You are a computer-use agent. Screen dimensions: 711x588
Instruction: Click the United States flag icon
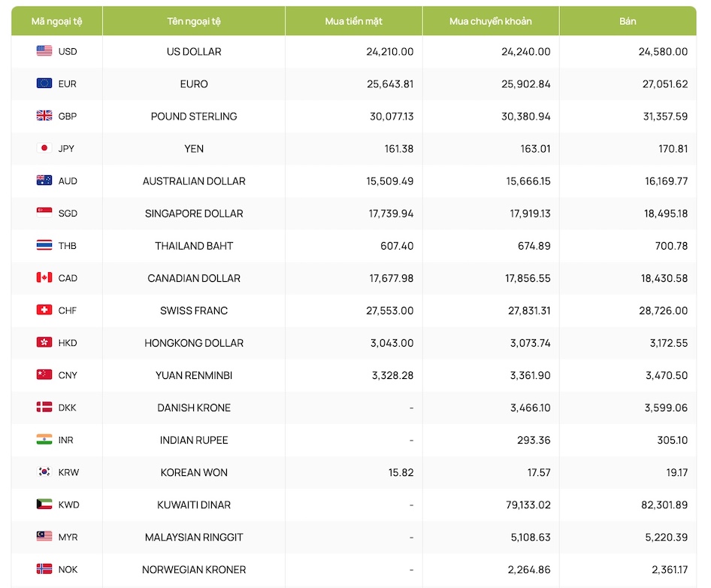point(44,51)
